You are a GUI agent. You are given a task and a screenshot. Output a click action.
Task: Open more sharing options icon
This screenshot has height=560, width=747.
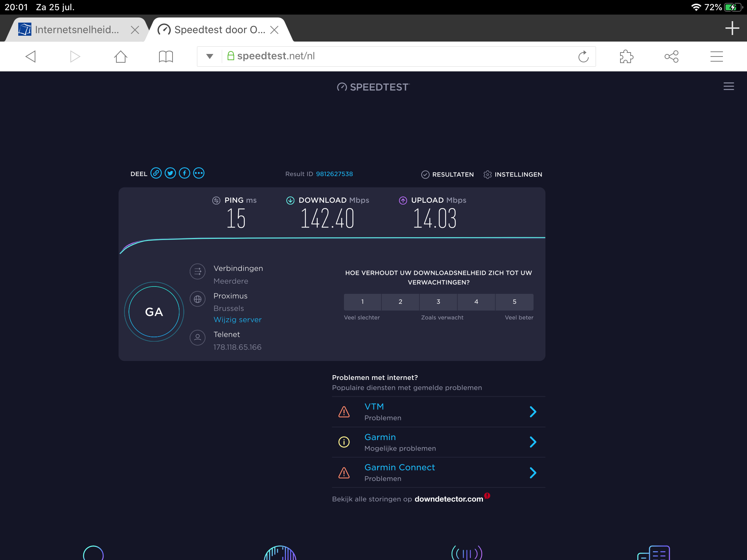[x=199, y=173]
